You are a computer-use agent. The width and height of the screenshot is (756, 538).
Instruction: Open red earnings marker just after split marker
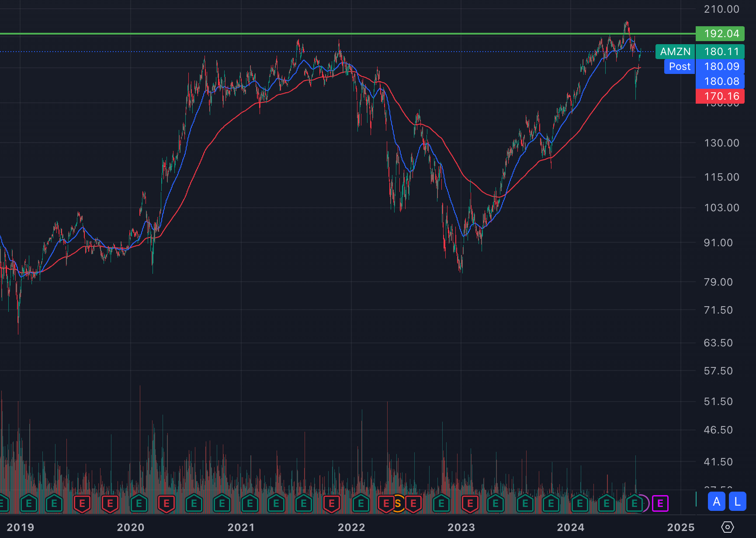(413, 503)
